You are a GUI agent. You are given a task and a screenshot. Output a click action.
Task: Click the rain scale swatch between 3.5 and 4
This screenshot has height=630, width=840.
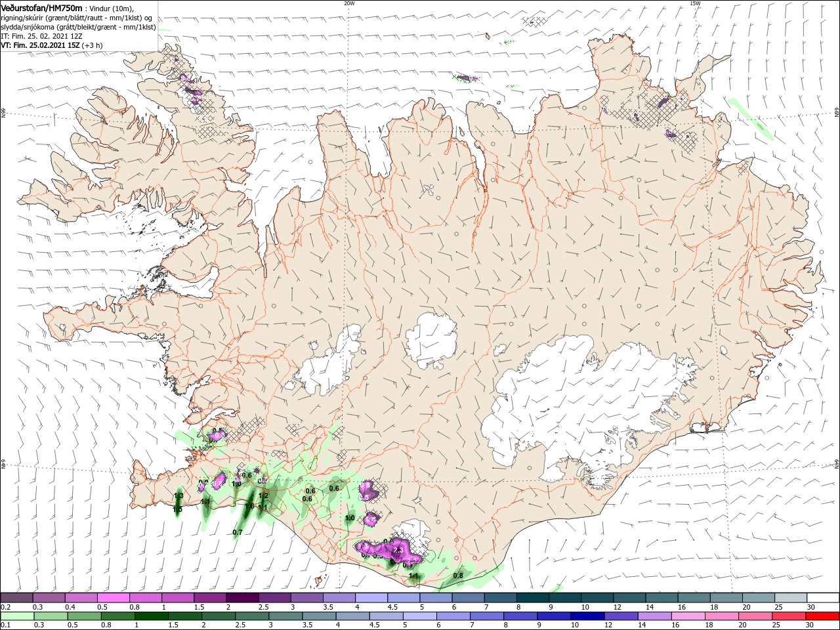(318, 616)
